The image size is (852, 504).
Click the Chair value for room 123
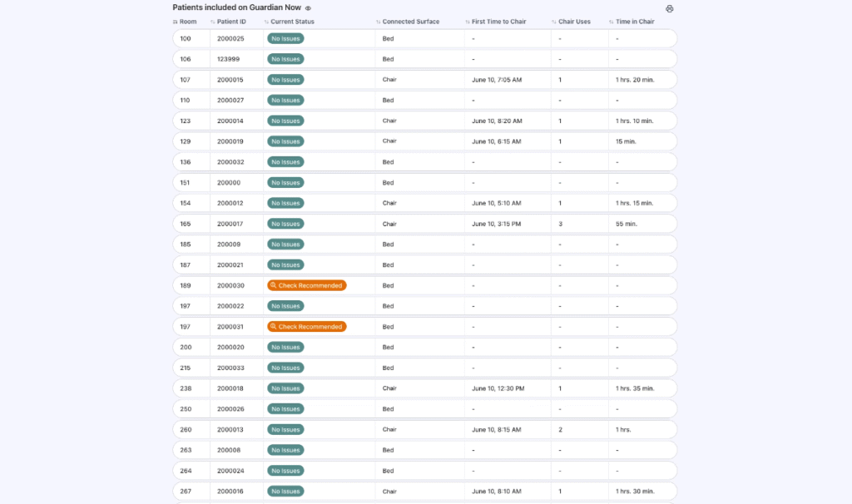pos(389,121)
